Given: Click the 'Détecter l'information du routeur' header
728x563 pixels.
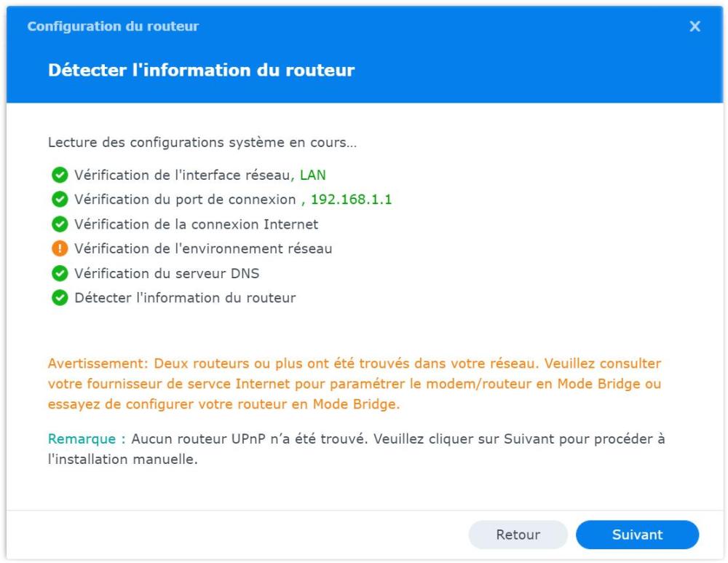Looking at the screenshot, I should click(x=201, y=71).
